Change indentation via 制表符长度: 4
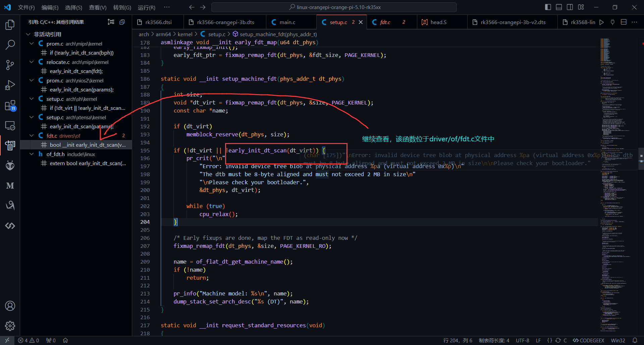This screenshot has width=644, height=345. click(x=494, y=340)
